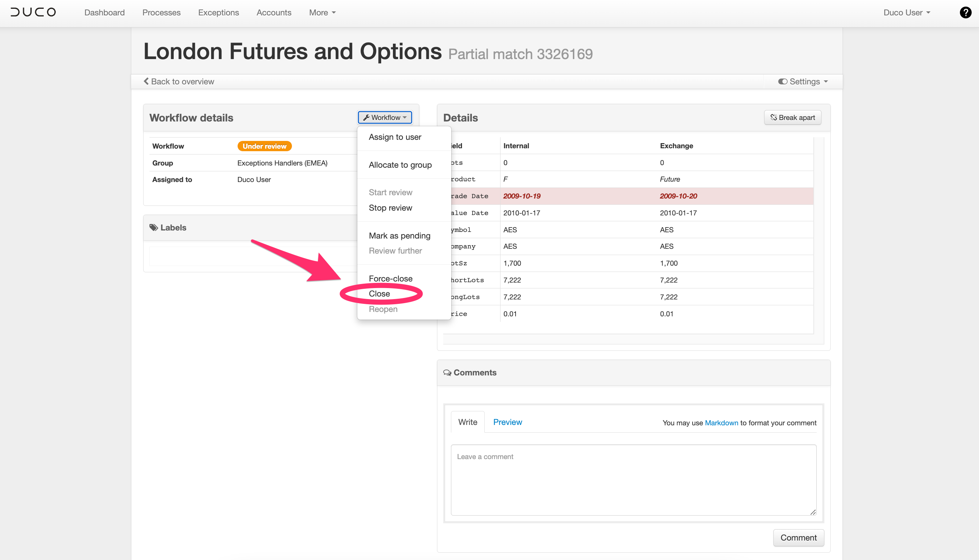979x560 pixels.
Task: Click the greyed Start review entry
Action: [390, 192]
